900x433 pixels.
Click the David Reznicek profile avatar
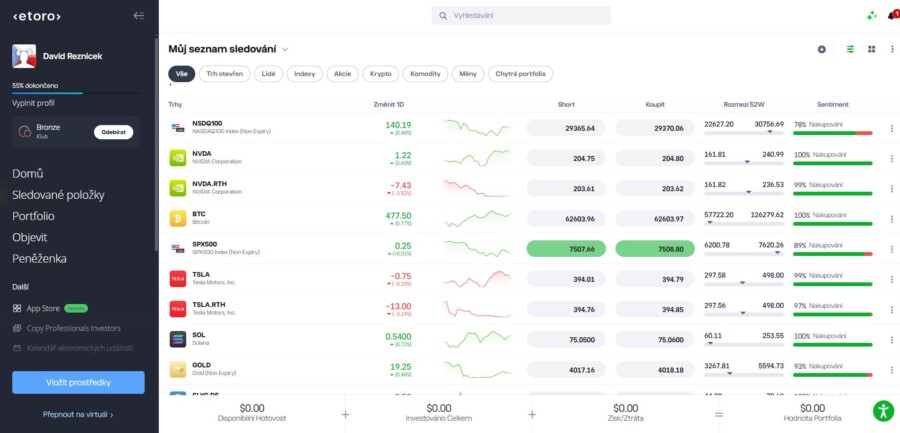[24, 56]
